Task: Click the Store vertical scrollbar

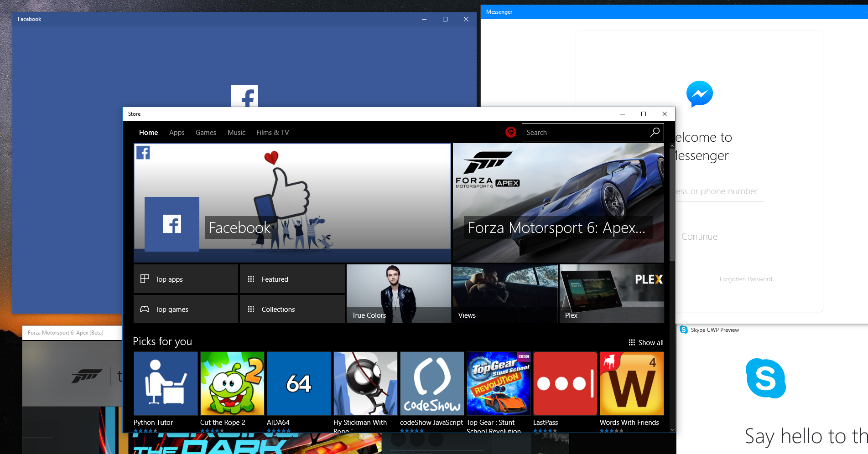Action: click(672, 205)
